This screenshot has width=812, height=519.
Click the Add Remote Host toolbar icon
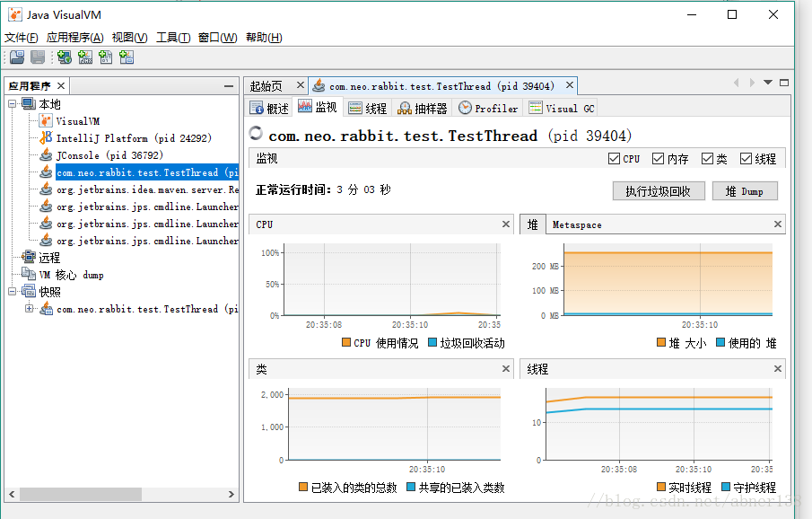[65, 57]
